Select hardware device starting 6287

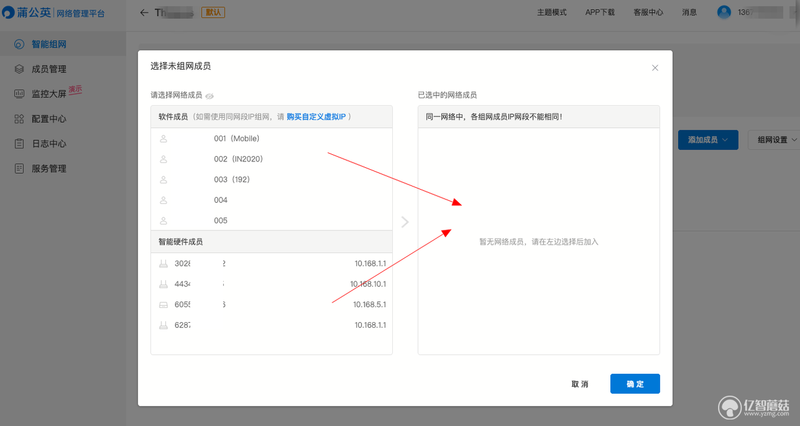click(271, 325)
